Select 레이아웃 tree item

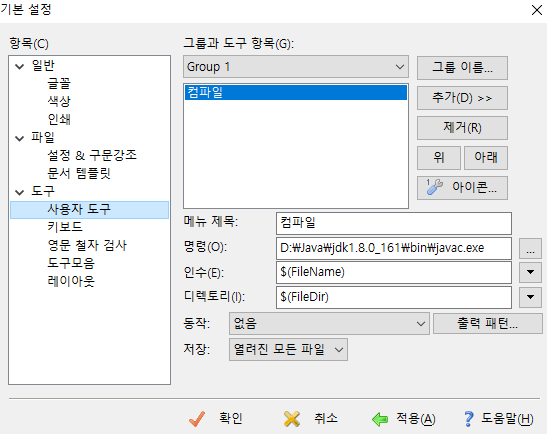[x=71, y=281]
